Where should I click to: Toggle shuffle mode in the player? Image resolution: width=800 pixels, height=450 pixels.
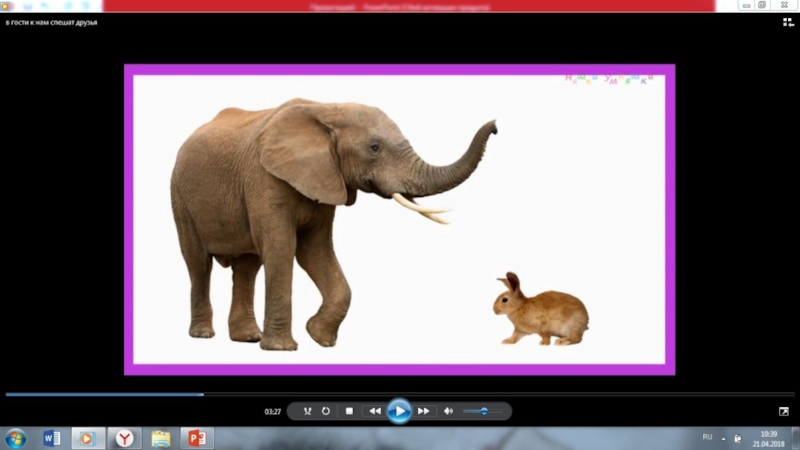(x=308, y=411)
